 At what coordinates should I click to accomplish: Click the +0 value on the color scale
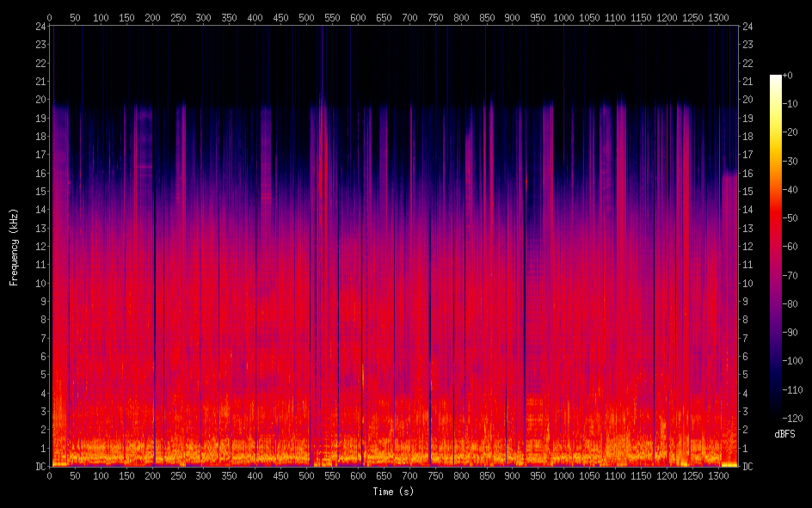coord(787,76)
